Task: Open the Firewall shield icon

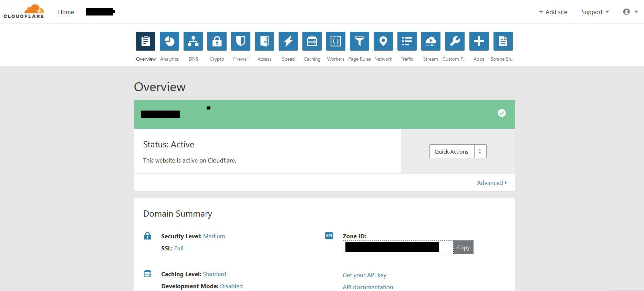Action: (241, 41)
